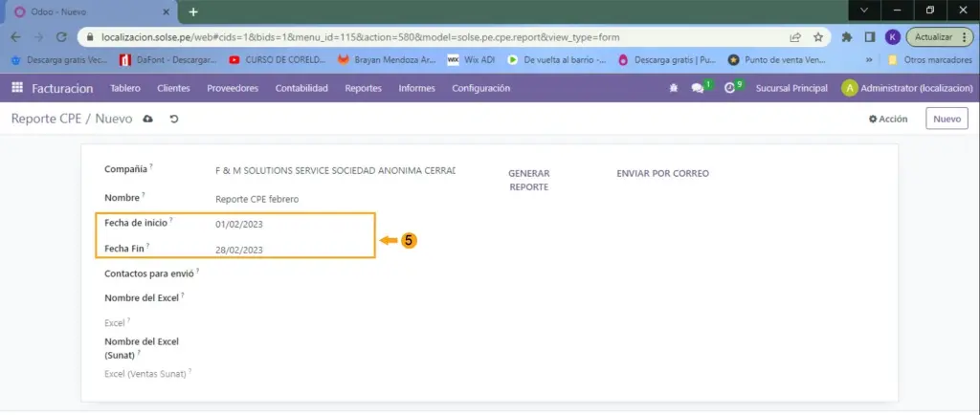Open the Contabilidad menu

(x=301, y=88)
